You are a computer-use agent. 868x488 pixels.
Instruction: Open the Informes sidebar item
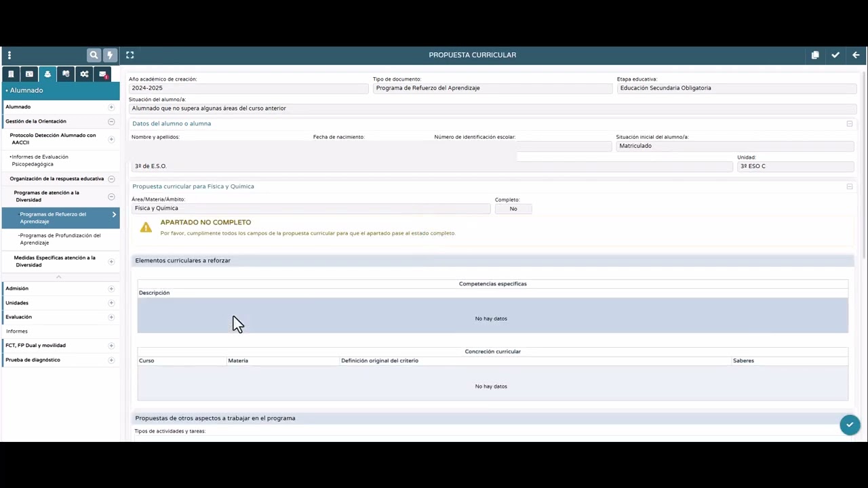(x=17, y=331)
